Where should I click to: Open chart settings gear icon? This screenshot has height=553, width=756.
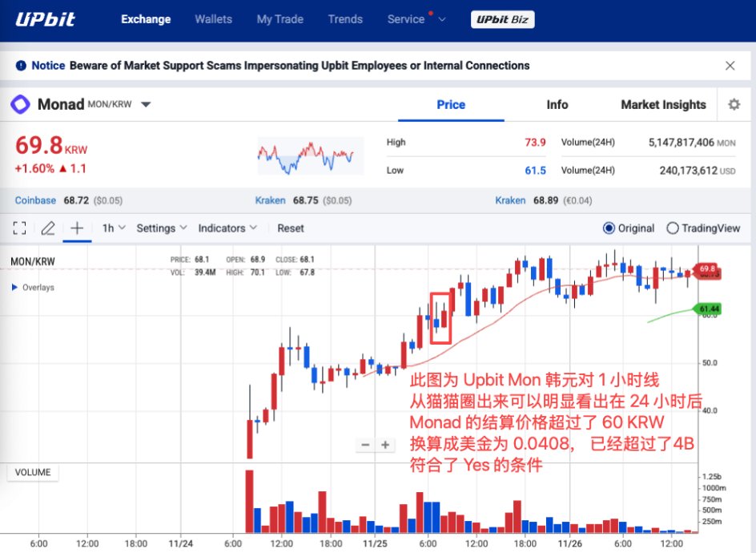[x=734, y=104]
